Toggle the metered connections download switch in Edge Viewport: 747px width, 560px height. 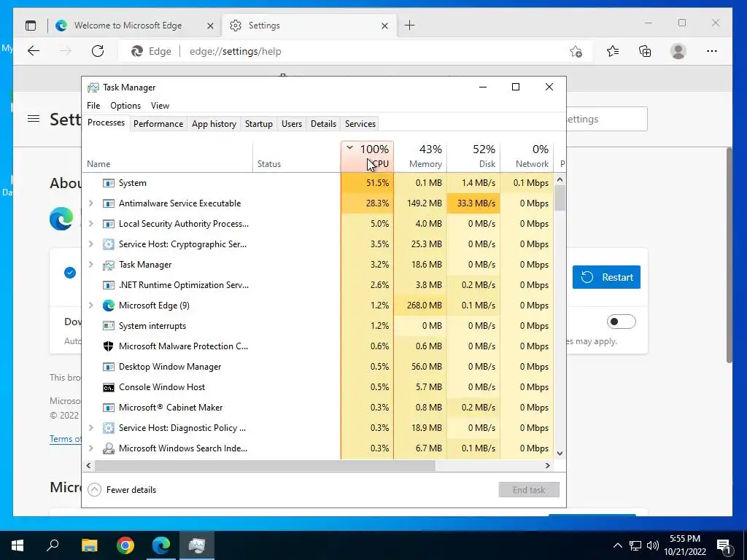(x=622, y=322)
